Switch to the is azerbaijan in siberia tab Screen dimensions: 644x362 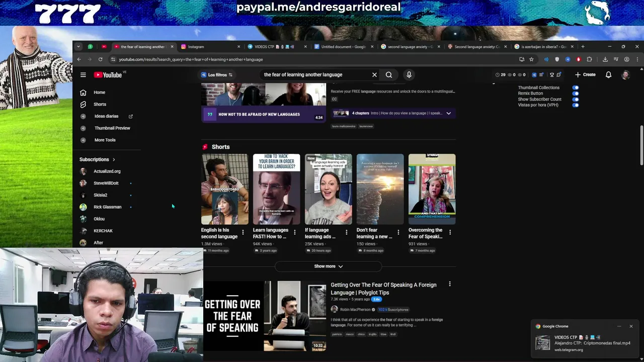544,47
